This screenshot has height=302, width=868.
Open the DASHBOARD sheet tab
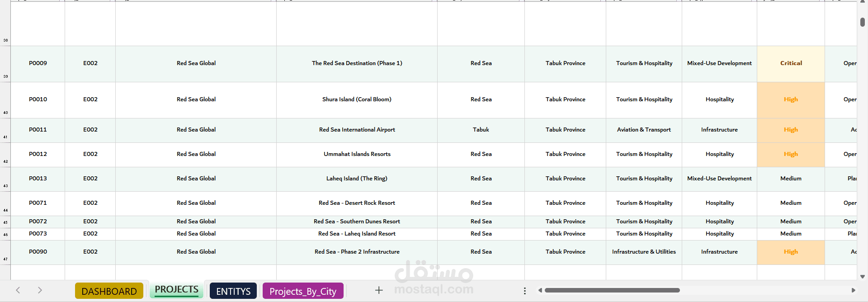click(109, 291)
